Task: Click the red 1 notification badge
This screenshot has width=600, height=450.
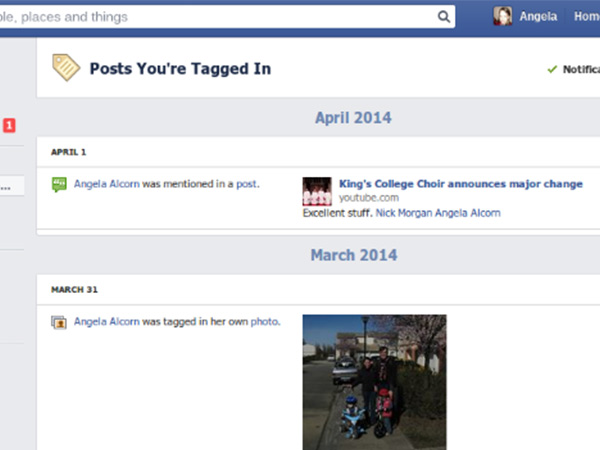Action: [9, 126]
